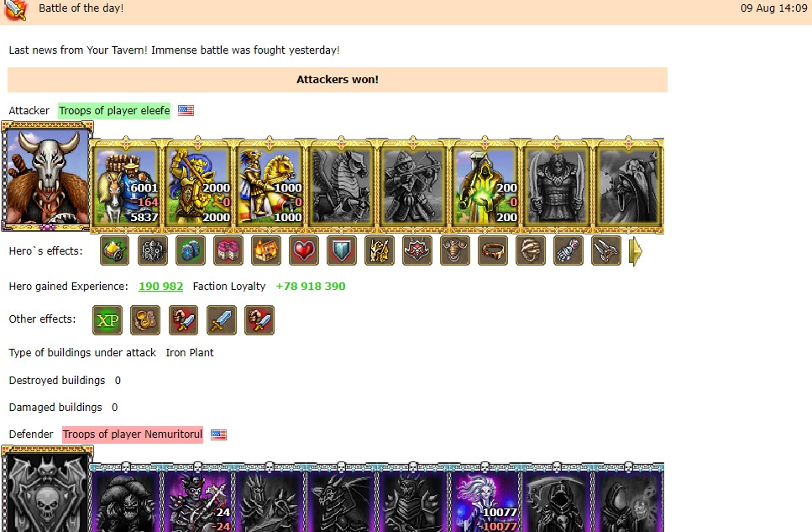Open the green XP effect icon

click(x=107, y=320)
